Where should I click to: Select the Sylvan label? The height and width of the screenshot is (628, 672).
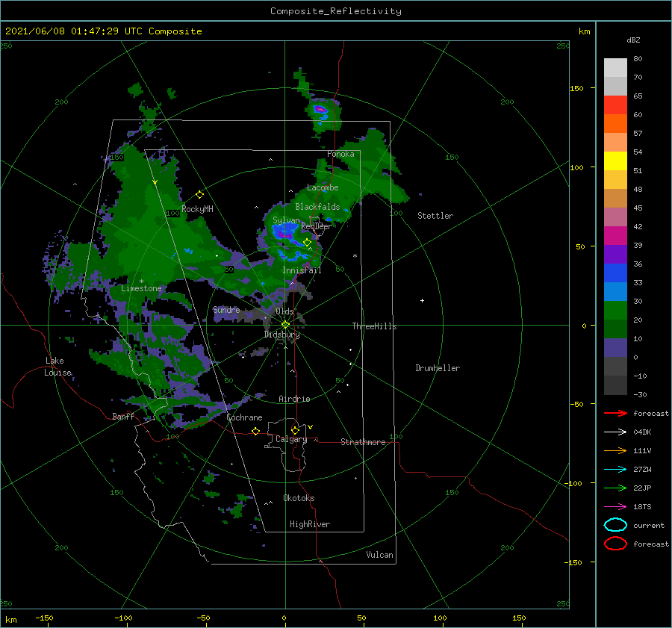click(x=286, y=220)
